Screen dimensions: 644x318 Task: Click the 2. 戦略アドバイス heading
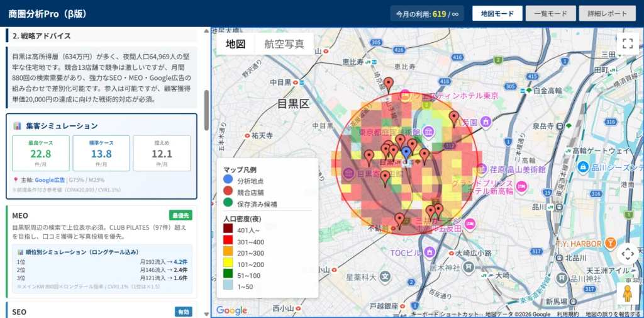pos(42,36)
